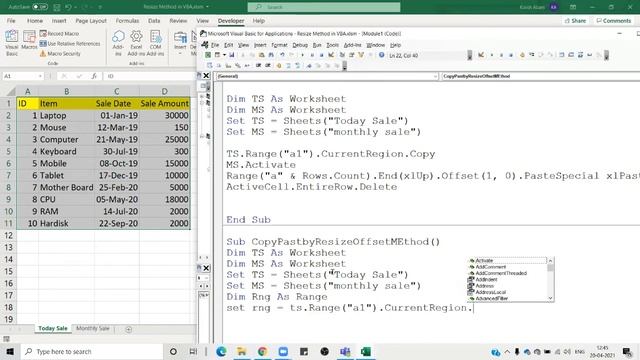Open Properties Window icon in VBA toolbar
Screen dimensions: 640x360
point(351,55)
